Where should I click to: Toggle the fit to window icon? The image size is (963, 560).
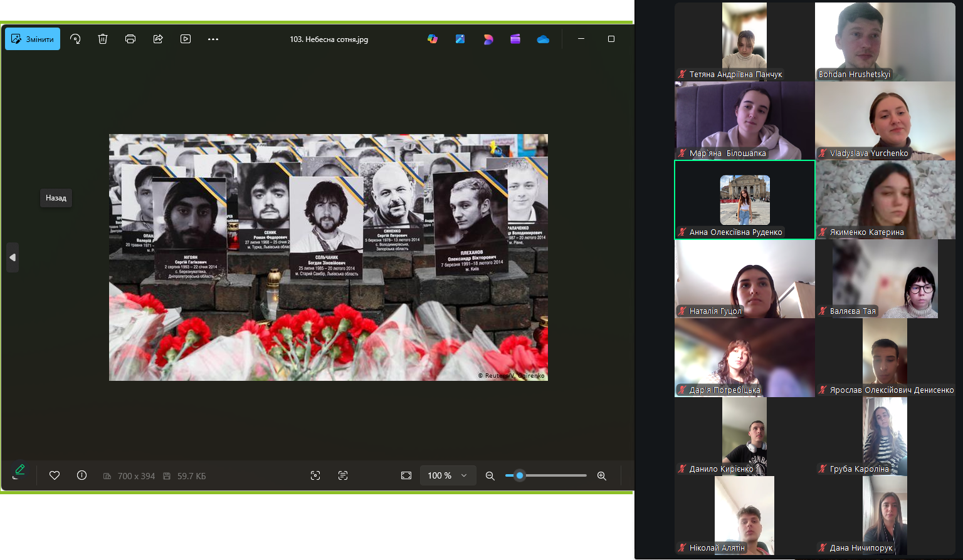click(x=406, y=475)
